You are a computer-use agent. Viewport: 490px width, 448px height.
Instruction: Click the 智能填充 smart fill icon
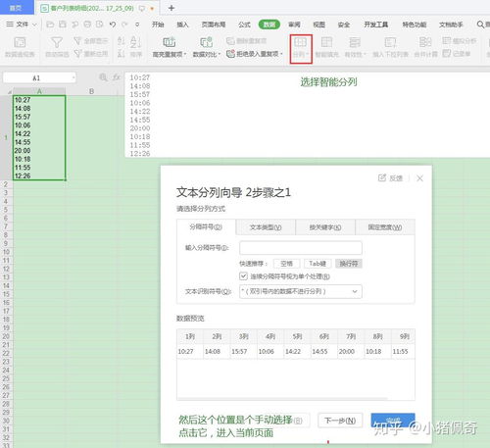[326, 42]
